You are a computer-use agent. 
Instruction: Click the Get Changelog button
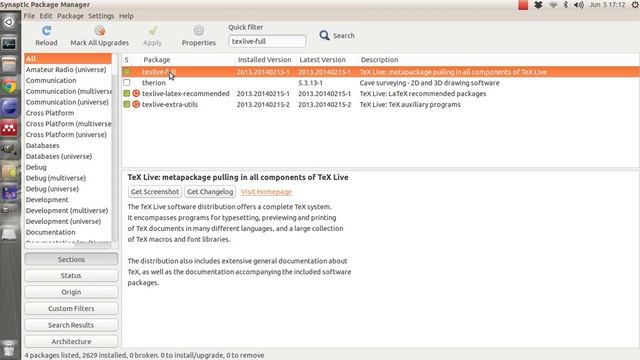pos(210,191)
